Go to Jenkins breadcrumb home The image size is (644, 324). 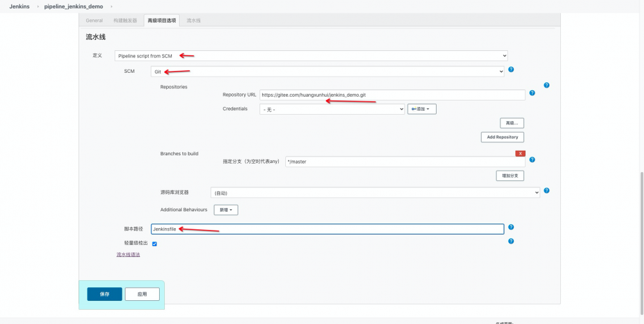[x=19, y=6]
